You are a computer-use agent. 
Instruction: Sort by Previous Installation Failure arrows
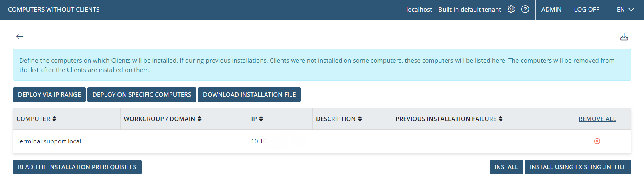(x=500, y=119)
